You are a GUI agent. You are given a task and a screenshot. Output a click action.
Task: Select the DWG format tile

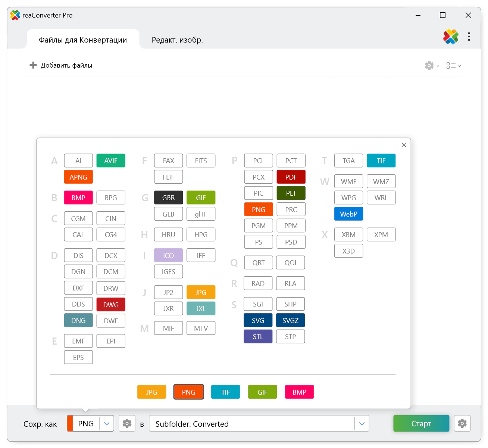pos(111,305)
